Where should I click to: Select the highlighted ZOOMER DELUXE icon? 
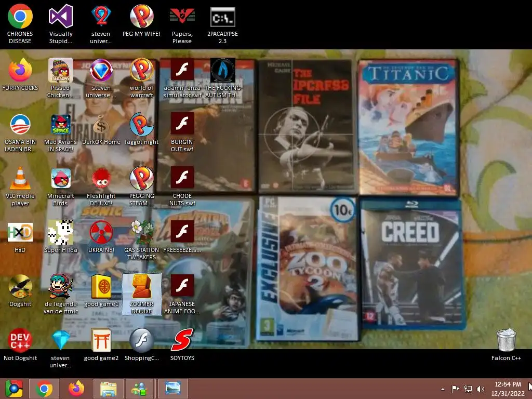coord(141,294)
